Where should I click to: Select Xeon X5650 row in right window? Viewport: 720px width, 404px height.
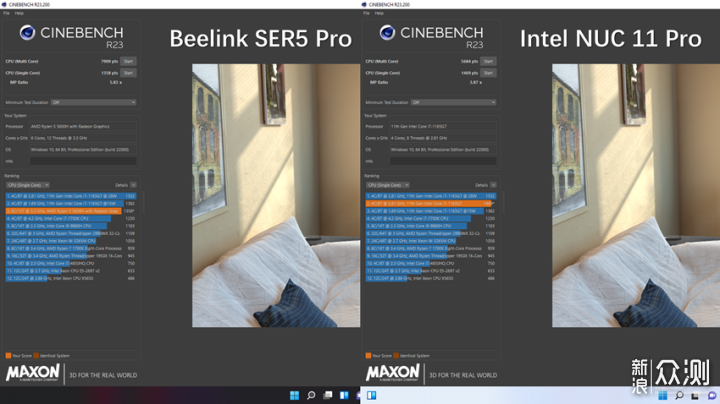431,278
